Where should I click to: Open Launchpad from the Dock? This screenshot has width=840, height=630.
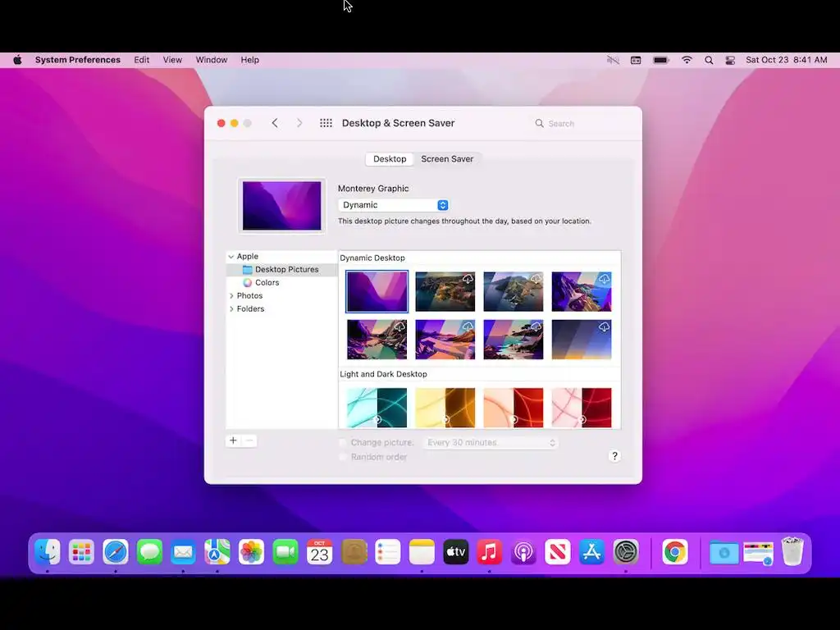click(81, 552)
